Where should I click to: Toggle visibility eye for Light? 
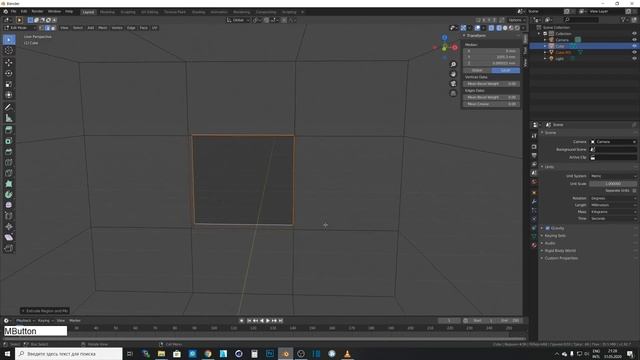coord(634,59)
